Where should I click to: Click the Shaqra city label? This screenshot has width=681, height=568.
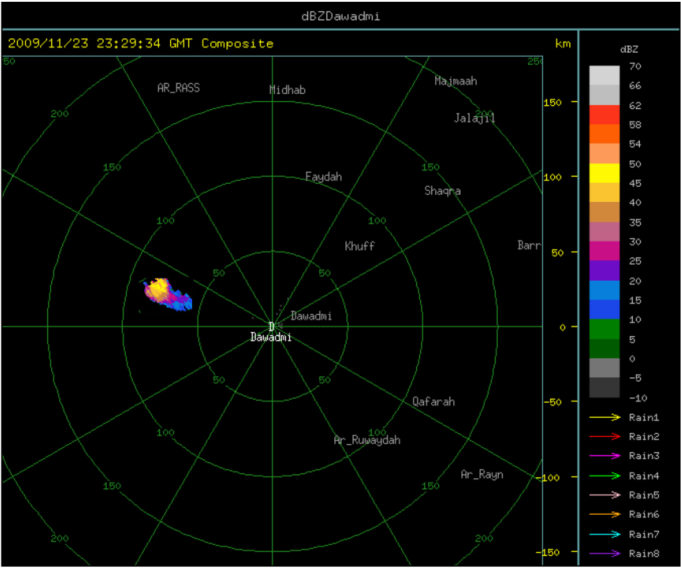tap(443, 191)
